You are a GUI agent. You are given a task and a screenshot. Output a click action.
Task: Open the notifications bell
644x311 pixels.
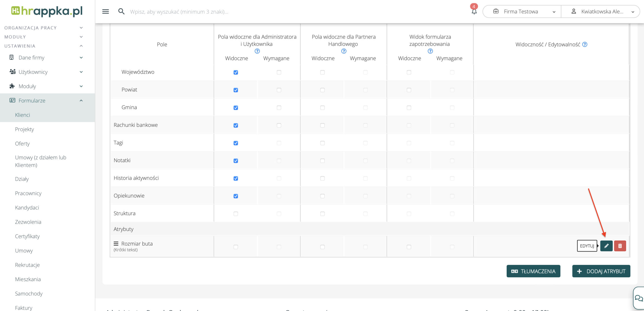coord(474,12)
